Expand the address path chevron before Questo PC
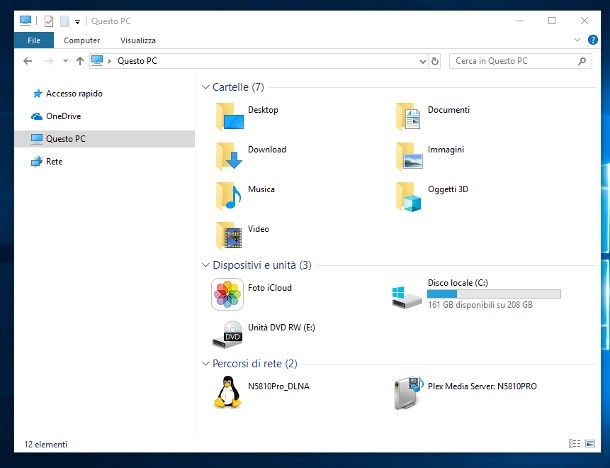610x468 pixels. [109, 61]
